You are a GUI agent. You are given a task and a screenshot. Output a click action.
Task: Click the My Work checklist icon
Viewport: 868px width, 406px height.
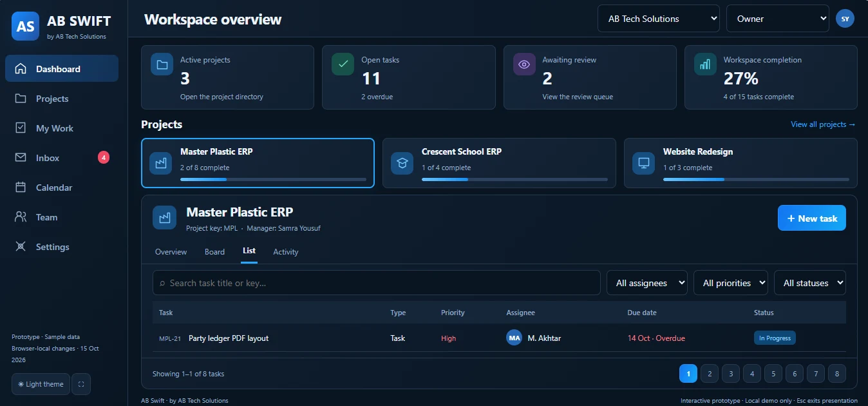21,128
